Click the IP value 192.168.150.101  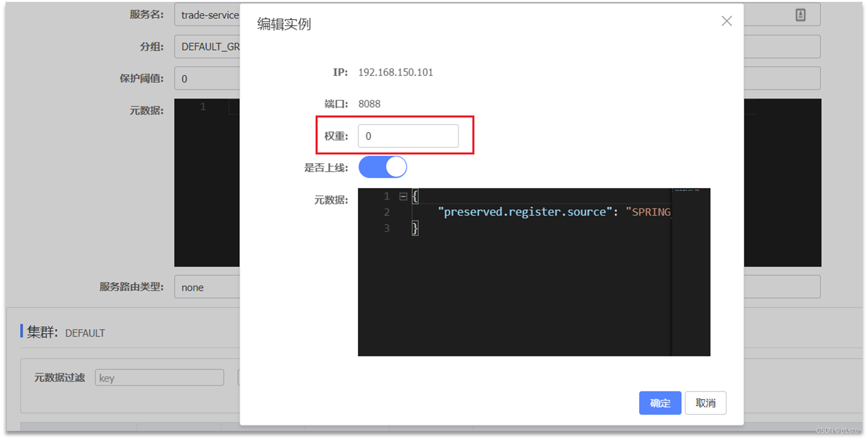tap(396, 72)
